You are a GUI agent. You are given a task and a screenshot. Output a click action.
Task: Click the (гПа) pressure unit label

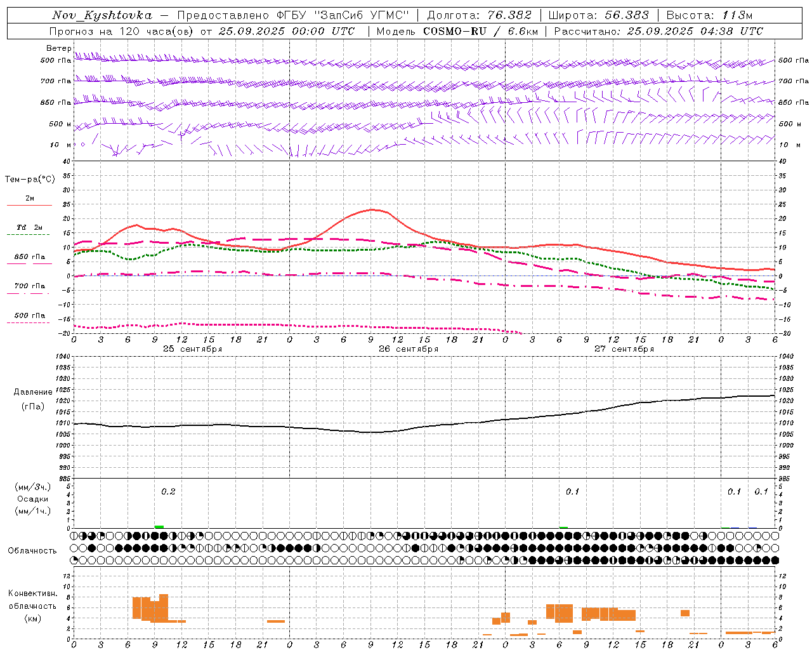pyautogui.click(x=33, y=406)
